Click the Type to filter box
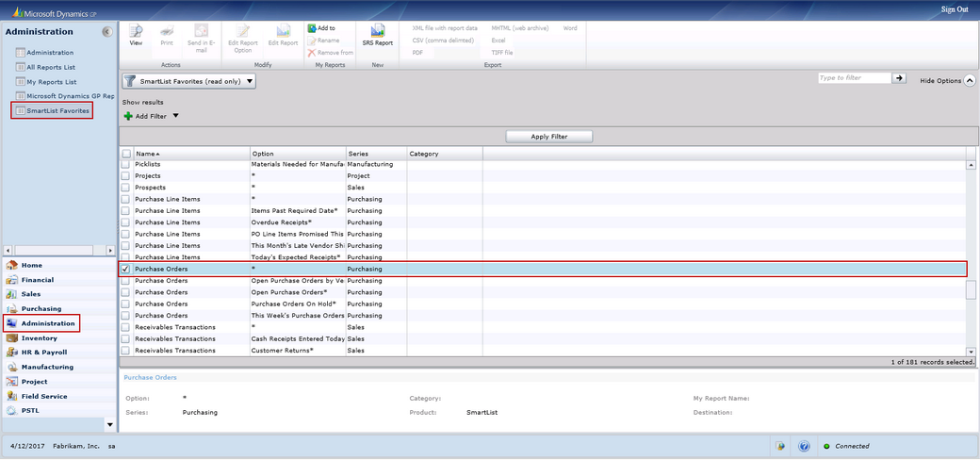The height and width of the screenshot is (460, 980). coord(853,78)
